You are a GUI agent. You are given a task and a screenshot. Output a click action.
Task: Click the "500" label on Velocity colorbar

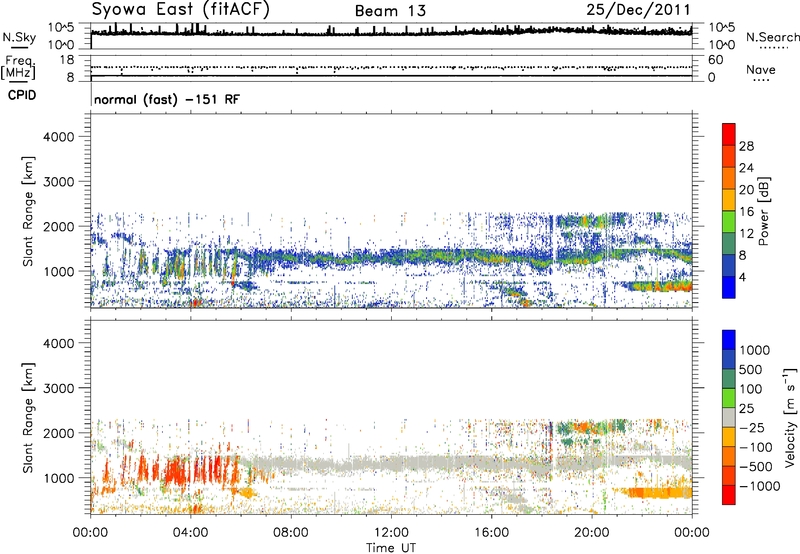pos(751,370)
